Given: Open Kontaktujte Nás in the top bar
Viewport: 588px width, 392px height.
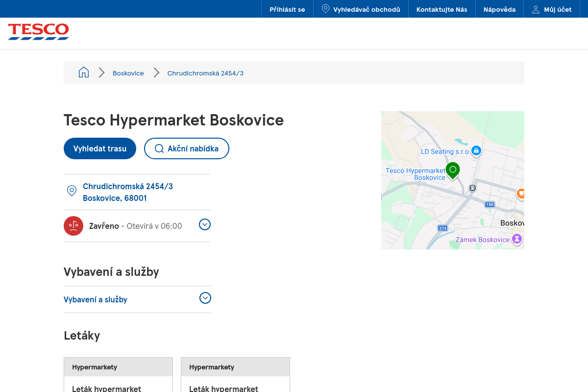Looking at the screenshot, I should tap(442, 9).
